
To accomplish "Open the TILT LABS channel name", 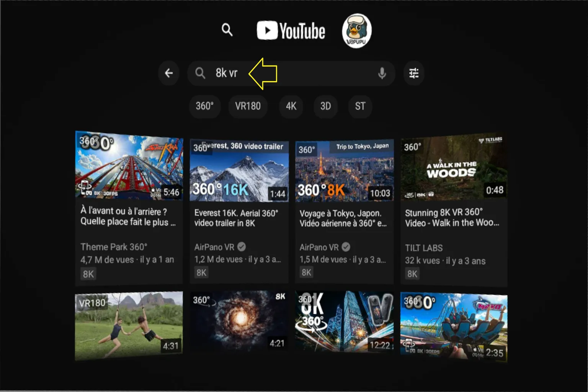I will (x=424, y=248).
